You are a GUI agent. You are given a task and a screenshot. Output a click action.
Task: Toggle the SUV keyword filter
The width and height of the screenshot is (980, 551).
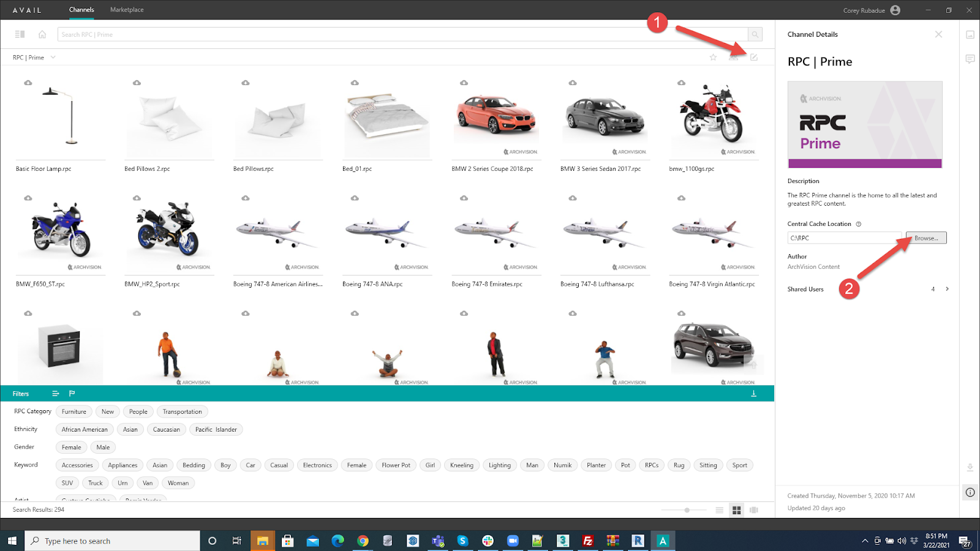pos(67,482)
